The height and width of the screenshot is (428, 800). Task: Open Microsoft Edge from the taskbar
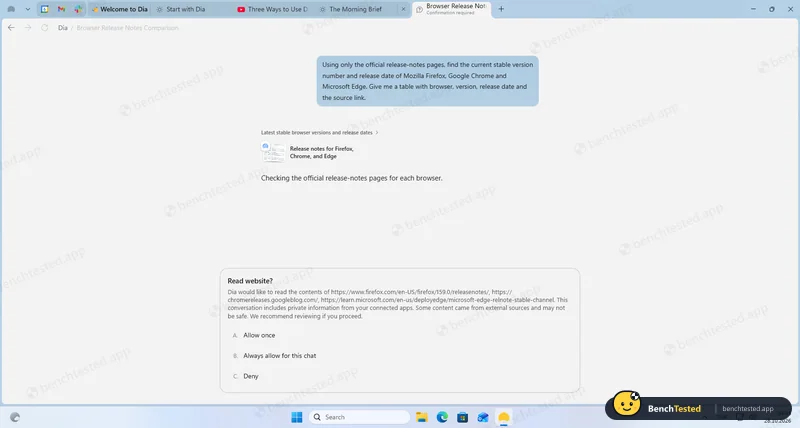pyautogui.click(x=442, y=417)
